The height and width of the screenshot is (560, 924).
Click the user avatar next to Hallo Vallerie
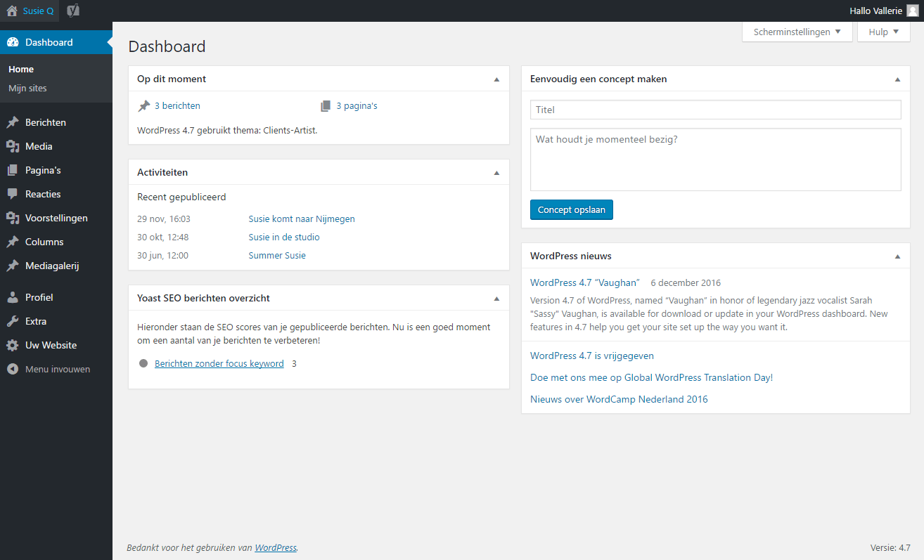[x=912, y=11]
